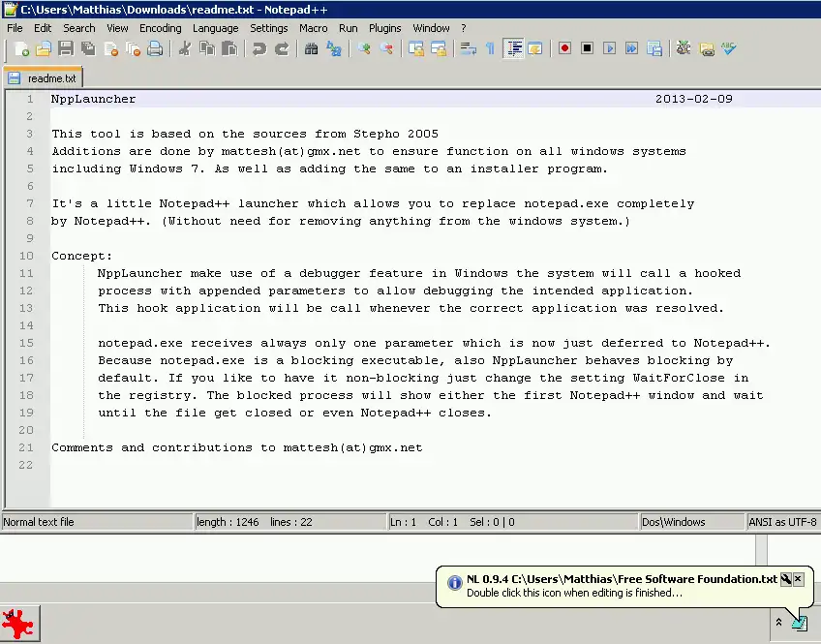Print the document using printer icon
Screen dimensions: 821x644
[155, 48]
